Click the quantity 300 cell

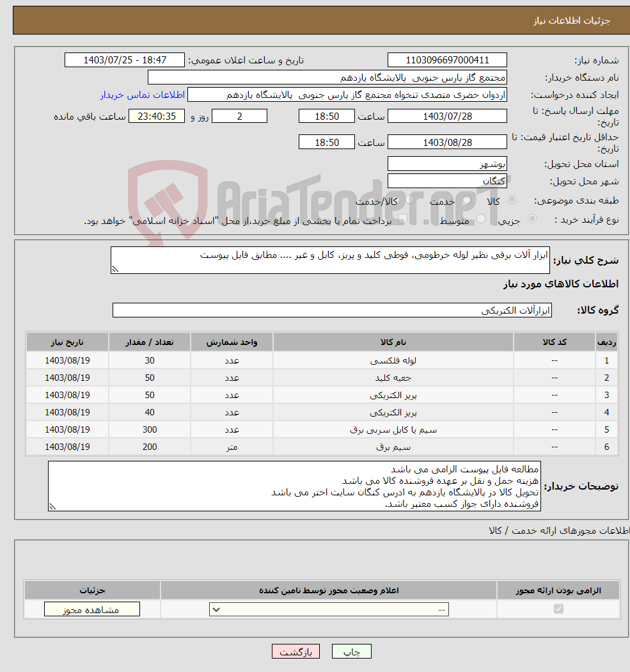pyautogui.click(x=150, y=429)
